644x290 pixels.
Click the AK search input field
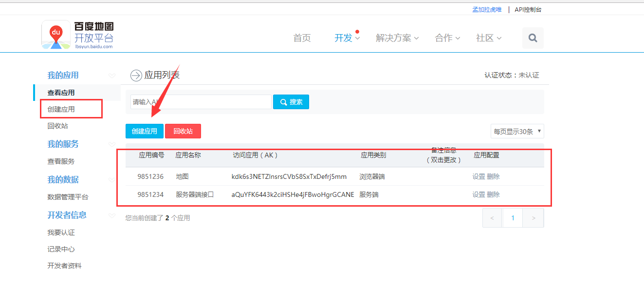click(x=201, y=102)
